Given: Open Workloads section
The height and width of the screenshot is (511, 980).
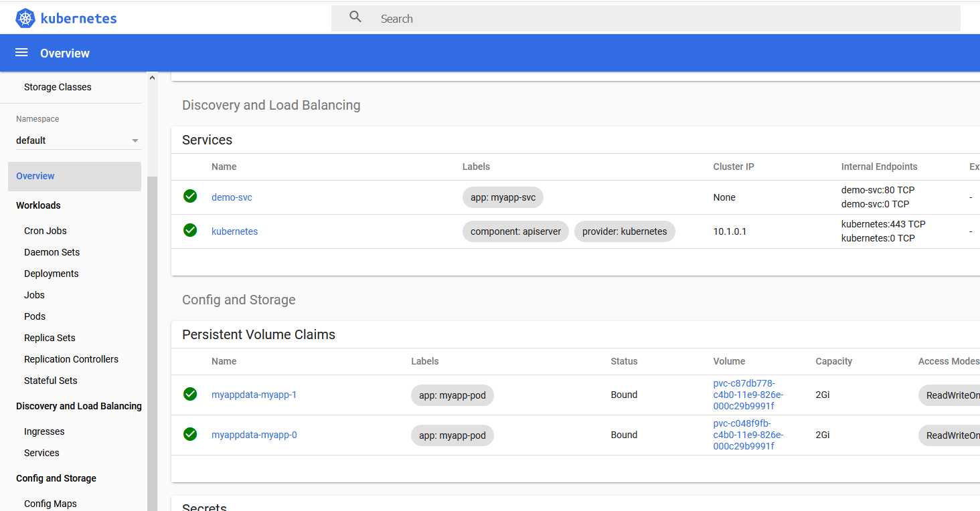Looking at the screenshot, I should 38,205.
